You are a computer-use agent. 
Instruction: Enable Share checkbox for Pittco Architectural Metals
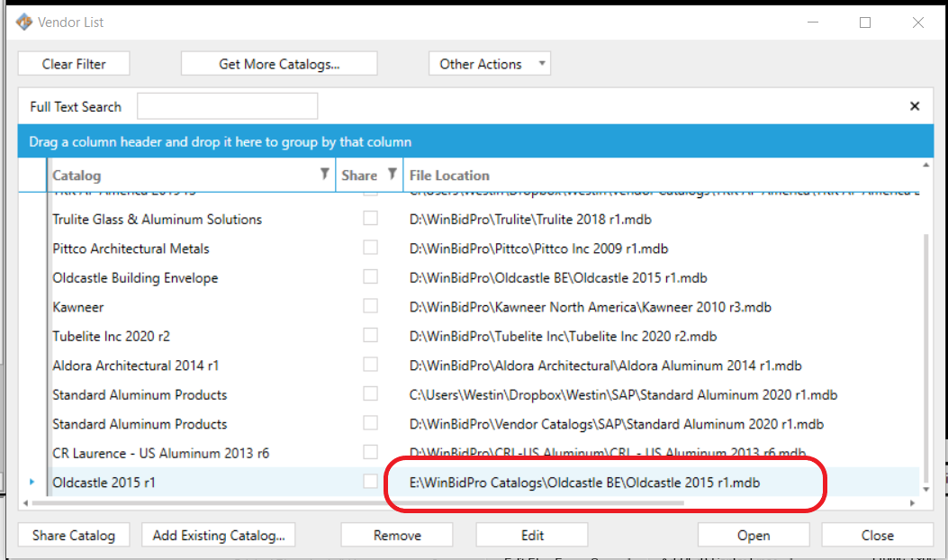tap(371, 248)
